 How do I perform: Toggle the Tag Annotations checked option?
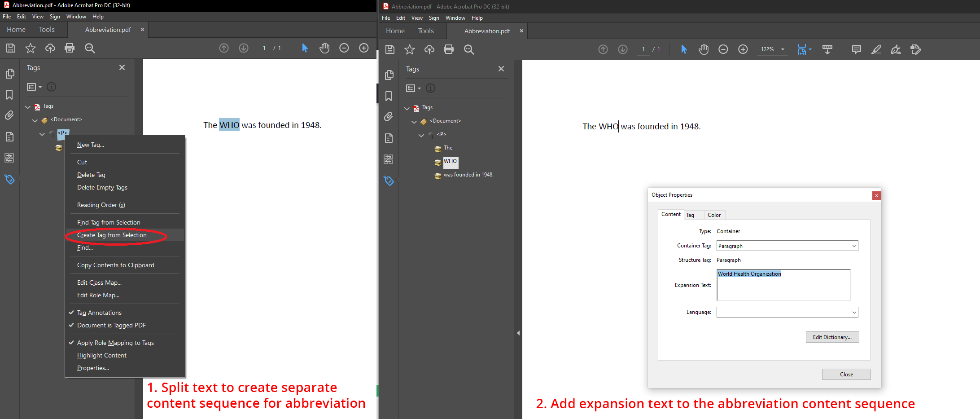tap(99, 313)
